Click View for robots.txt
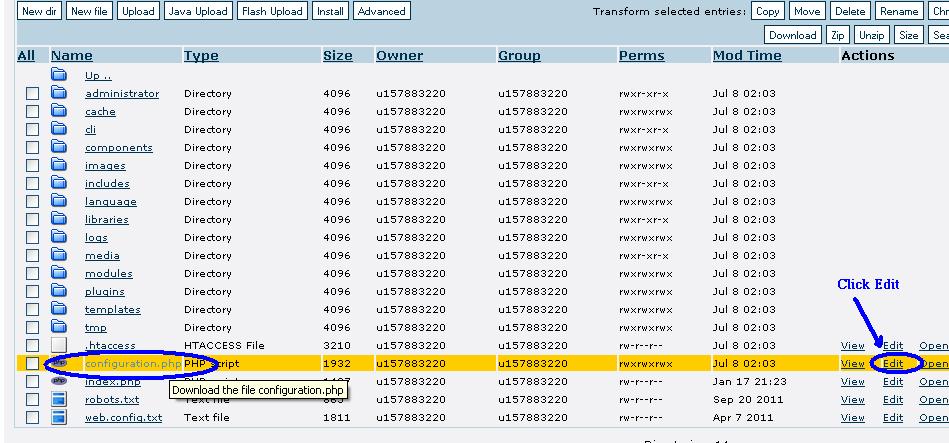This screenshot has width=949, height=443. pos(852,399)
